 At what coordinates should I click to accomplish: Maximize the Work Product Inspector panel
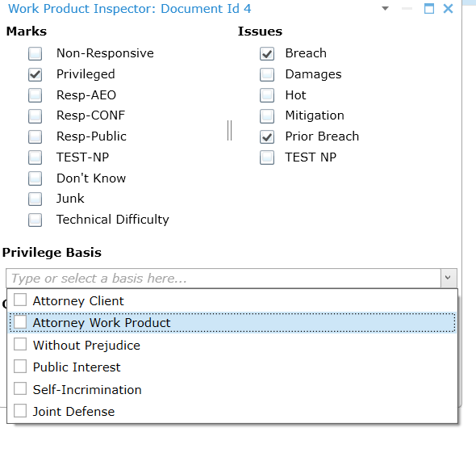429,9
